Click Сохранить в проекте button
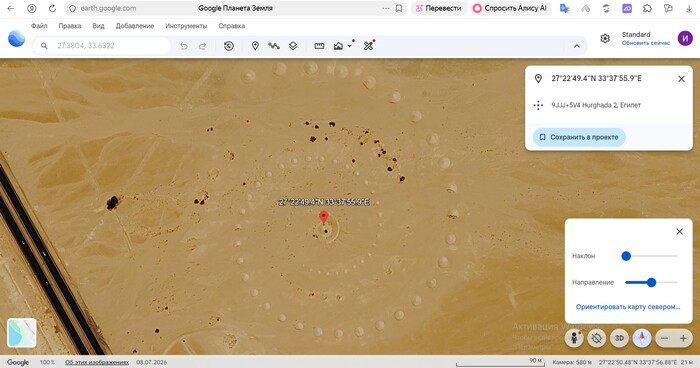The width and height of the screenshot is (700, 368). point(579,137)
